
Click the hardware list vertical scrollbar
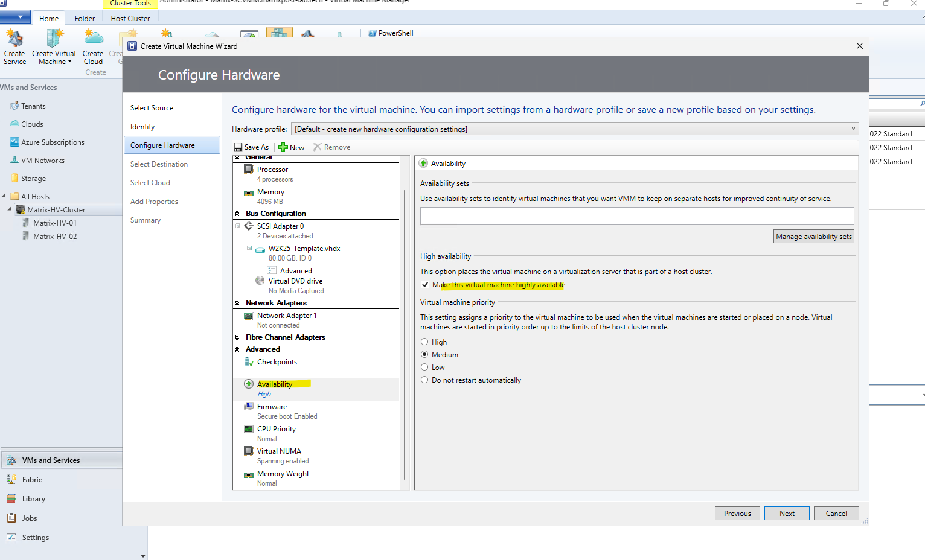(x=404, y=334)
